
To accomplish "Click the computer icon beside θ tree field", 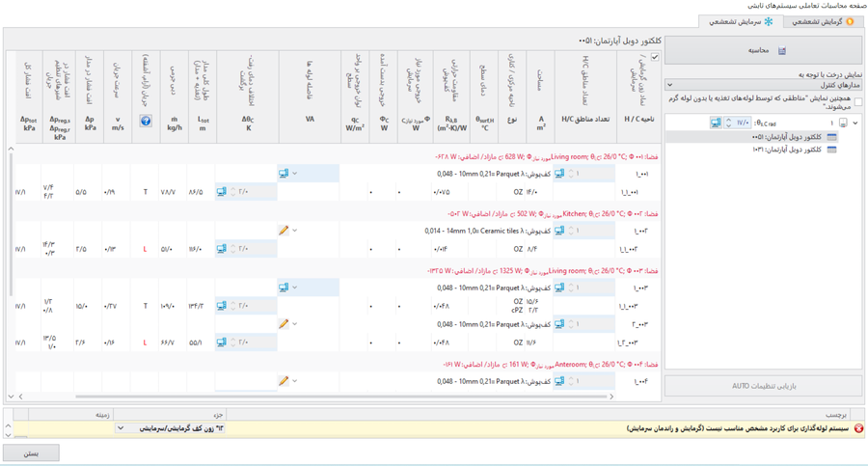I will click(x=716, y=123).
